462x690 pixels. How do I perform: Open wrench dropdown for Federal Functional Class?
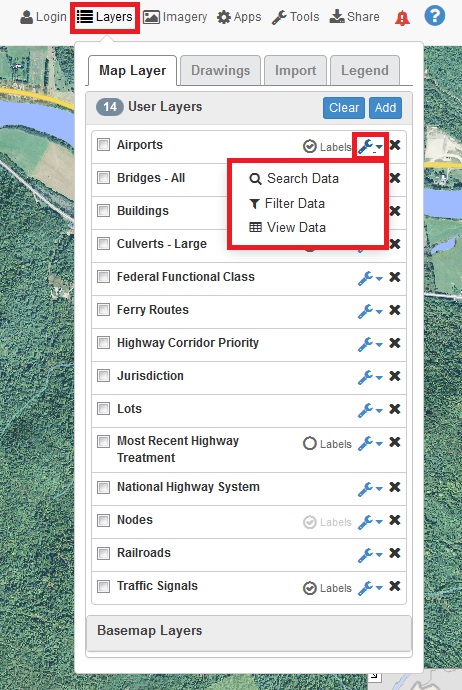tap(370, 278)
